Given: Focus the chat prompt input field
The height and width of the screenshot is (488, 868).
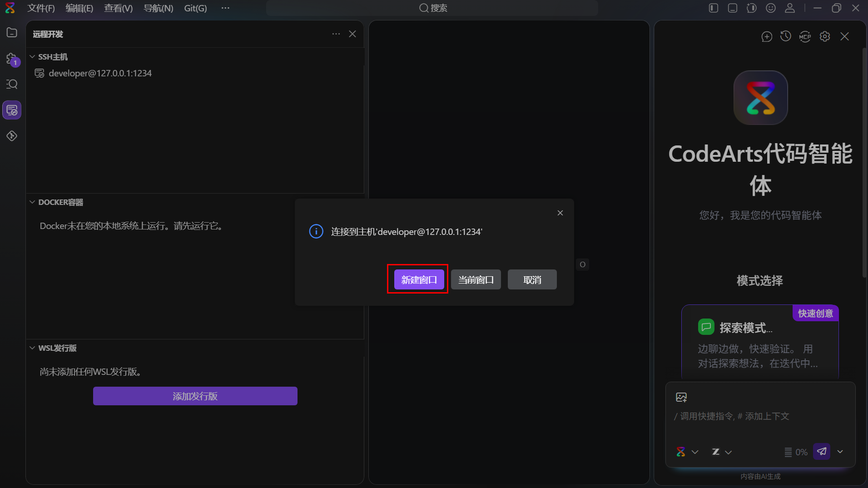Looking at the screenshot, I should pyautogui.click(x=760, y=416).
